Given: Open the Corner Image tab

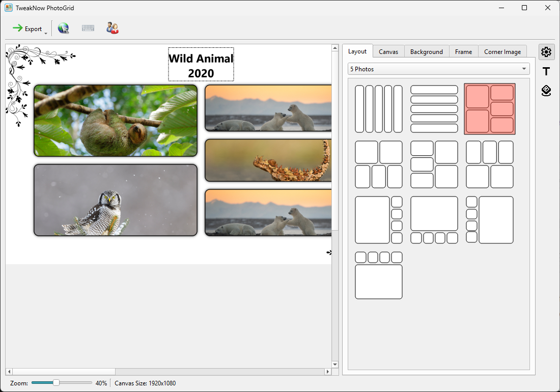Looking at the screenshot, I should click(502, 52).
